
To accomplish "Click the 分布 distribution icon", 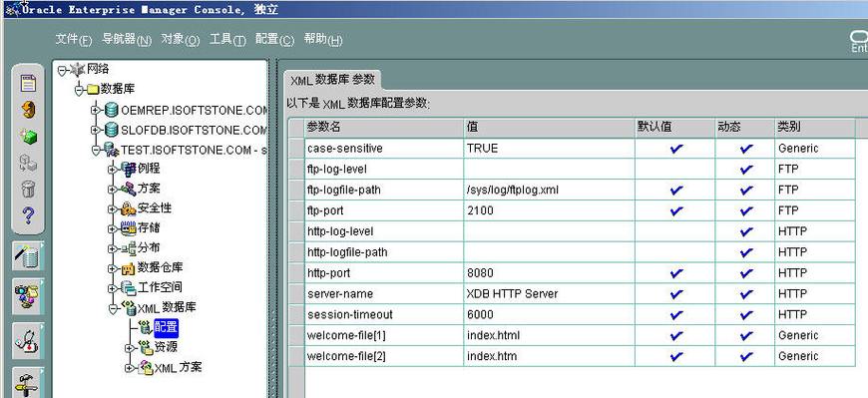I will pos(129,248).
